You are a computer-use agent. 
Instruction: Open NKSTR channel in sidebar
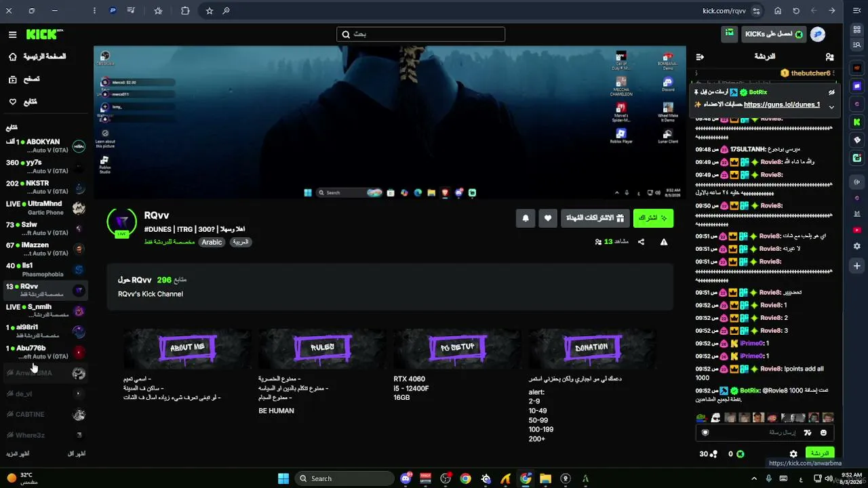pyautogui.click(x=46, y=187)
